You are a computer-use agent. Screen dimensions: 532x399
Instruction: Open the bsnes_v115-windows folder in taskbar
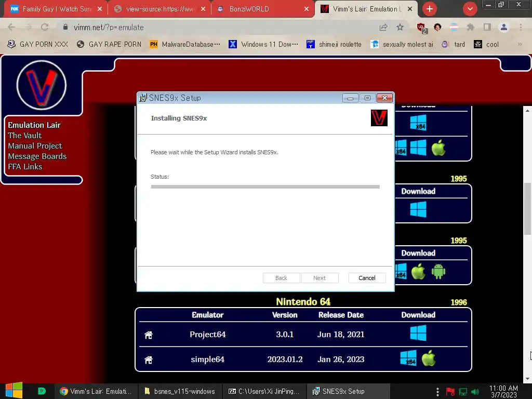[180, 391]
